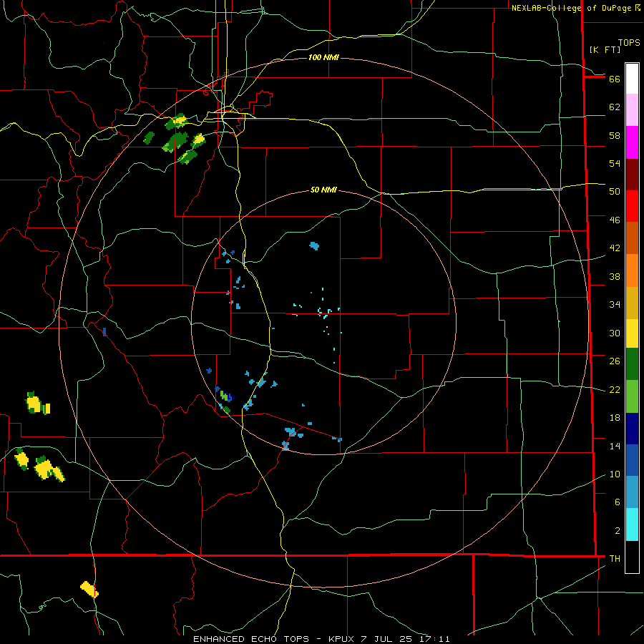Viewport: 644px width, 644px height.
Task: Click the dark green 26-30 kft swatch
Action: (632, 364)
